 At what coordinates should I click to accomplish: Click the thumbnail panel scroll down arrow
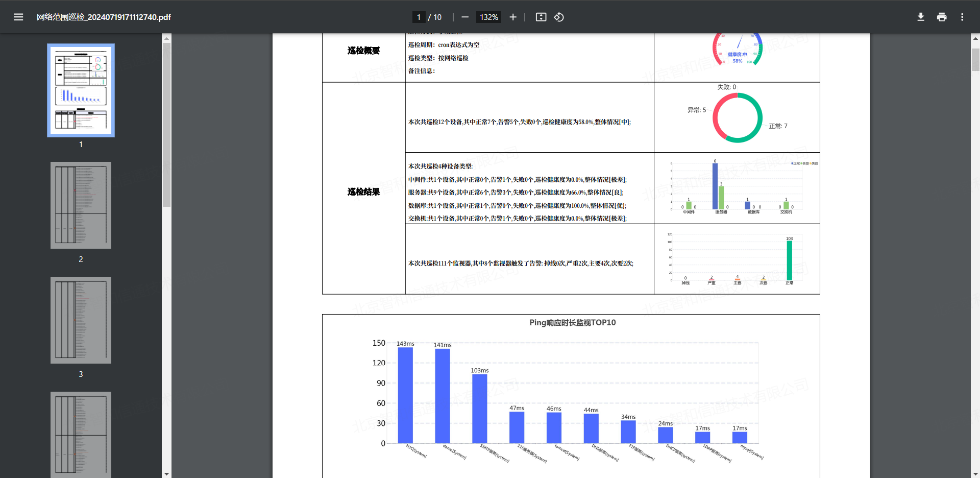[166, 474]
